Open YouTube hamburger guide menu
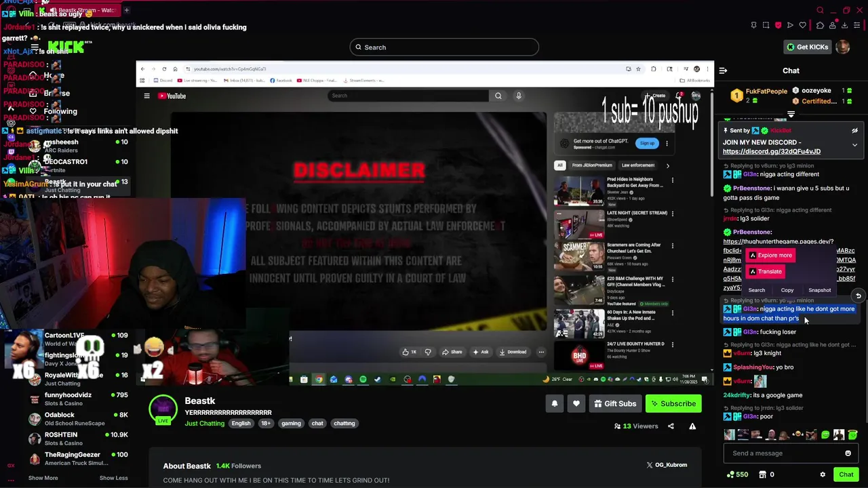This screenshot has width=868, height=488. tap(146, 96)
